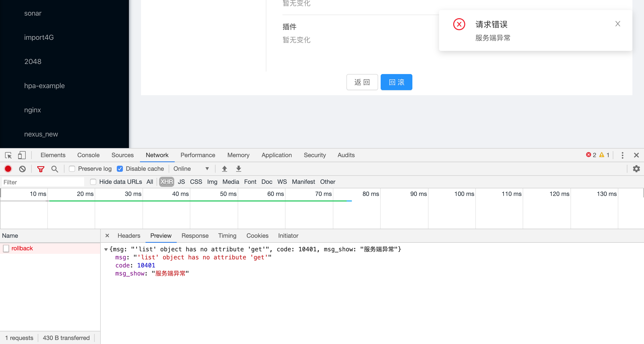Click the 返回 button
The width and height of the screenshot is (644, 344).
(362, 82)
